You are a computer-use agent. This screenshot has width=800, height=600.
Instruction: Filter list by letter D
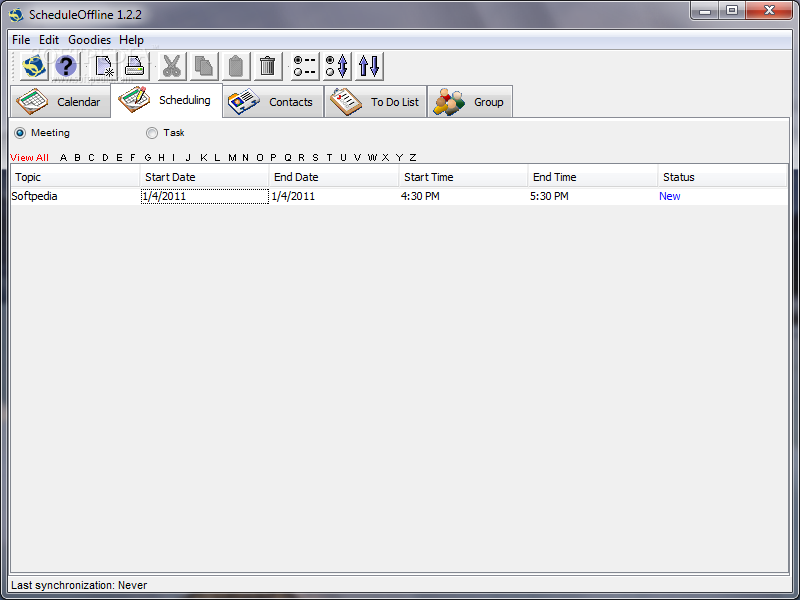pyautogui.click(x=105, y=158)
